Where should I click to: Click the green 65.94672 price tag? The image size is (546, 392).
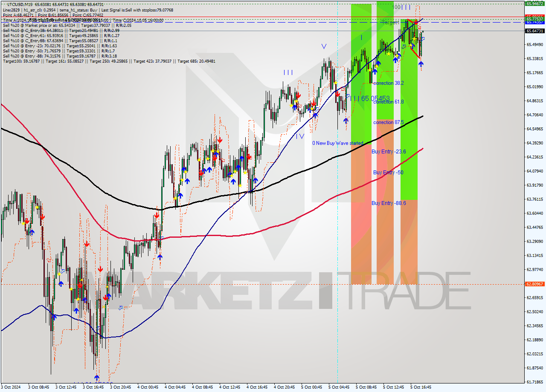click(x=534, y=3)
